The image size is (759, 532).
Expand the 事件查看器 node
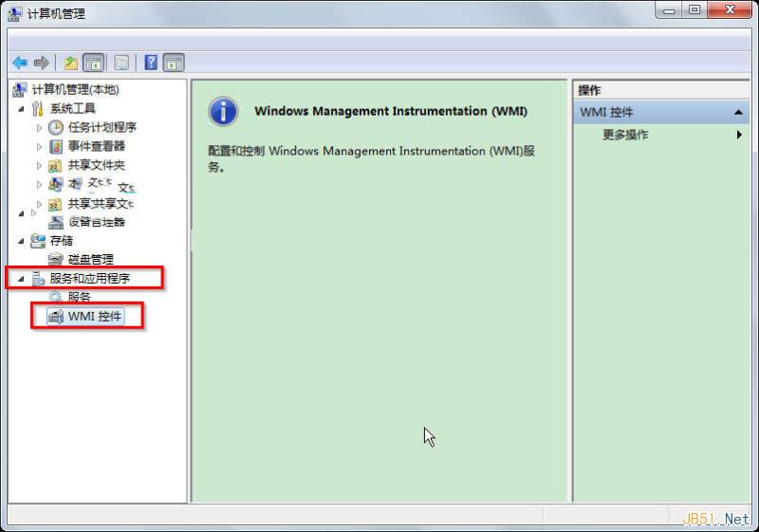coord(39,147)
